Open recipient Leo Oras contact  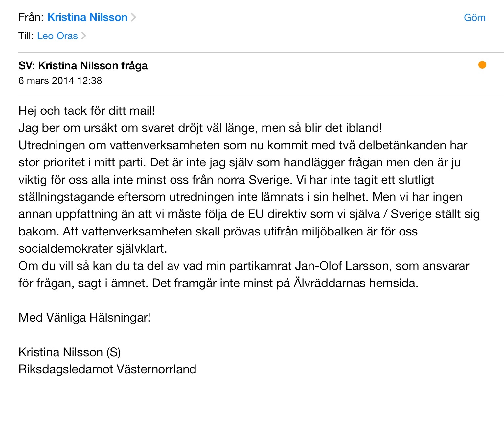57,36
